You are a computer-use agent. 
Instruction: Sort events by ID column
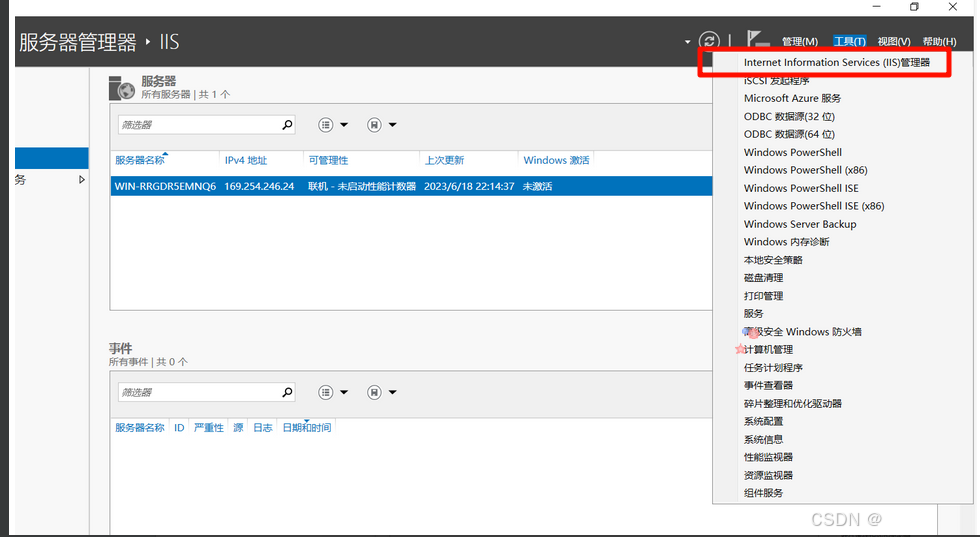tap(179, 428)
